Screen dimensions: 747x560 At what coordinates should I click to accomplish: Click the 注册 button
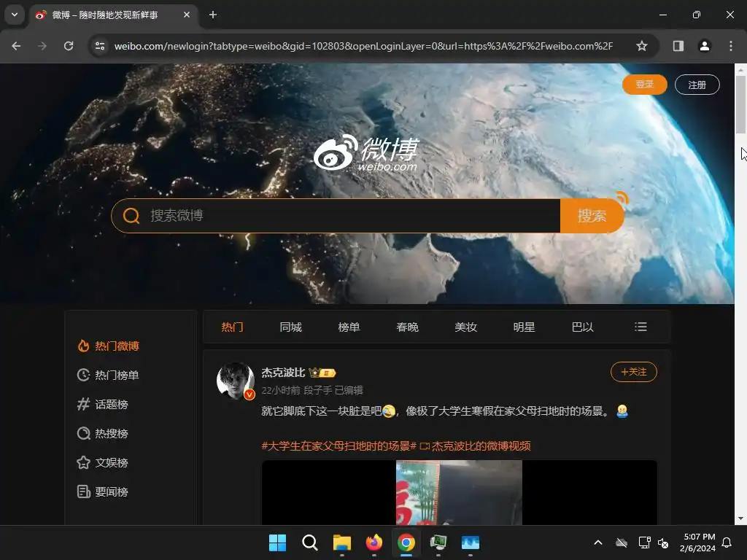tap(697, 85)
